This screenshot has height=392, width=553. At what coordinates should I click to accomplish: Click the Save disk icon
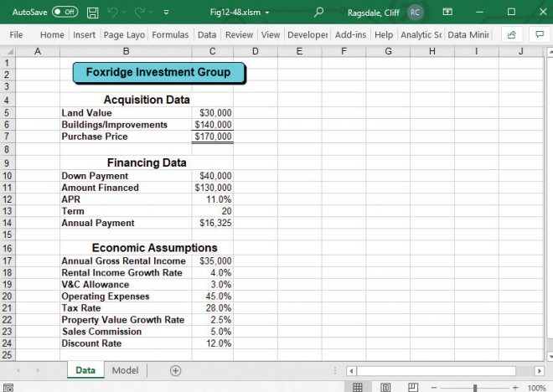coord(92,13)
